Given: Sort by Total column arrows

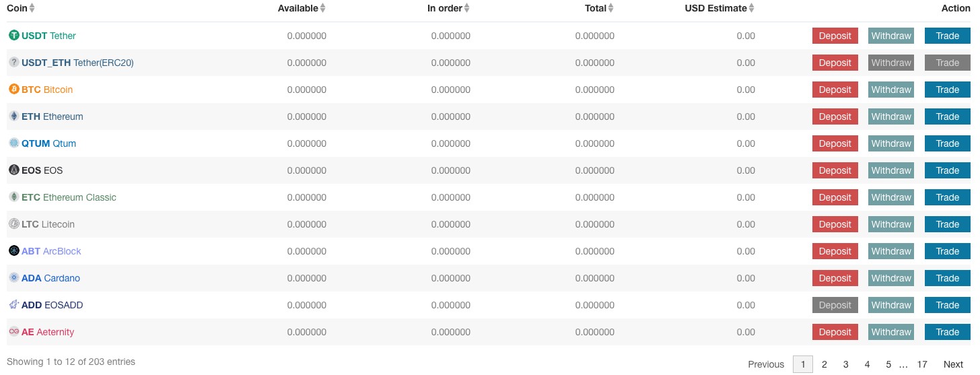Looking at the screenshot, I should tap(611, 8).
